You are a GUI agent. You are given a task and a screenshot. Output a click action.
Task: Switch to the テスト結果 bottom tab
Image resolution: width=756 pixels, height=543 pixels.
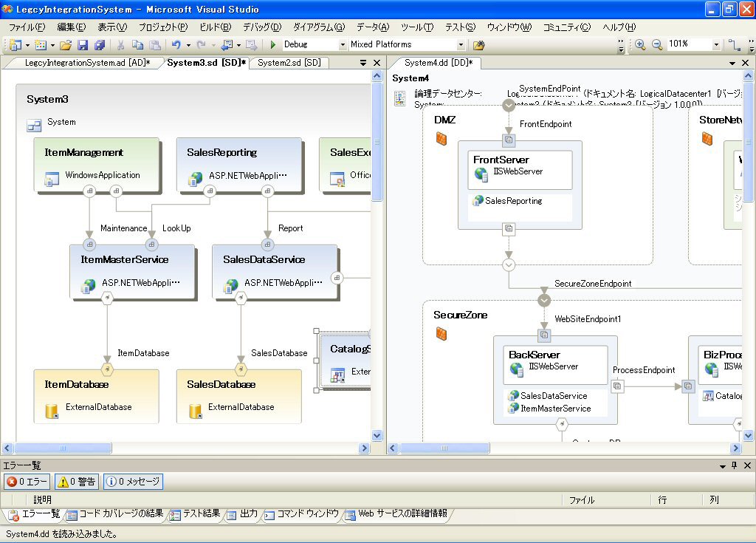[x=195, y=514]
